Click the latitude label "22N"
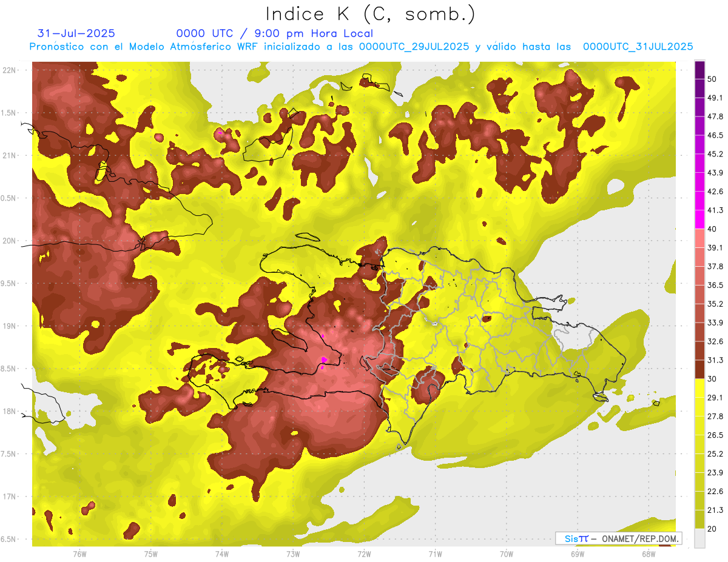The image size is (728, 562). (x=10, y=70)
